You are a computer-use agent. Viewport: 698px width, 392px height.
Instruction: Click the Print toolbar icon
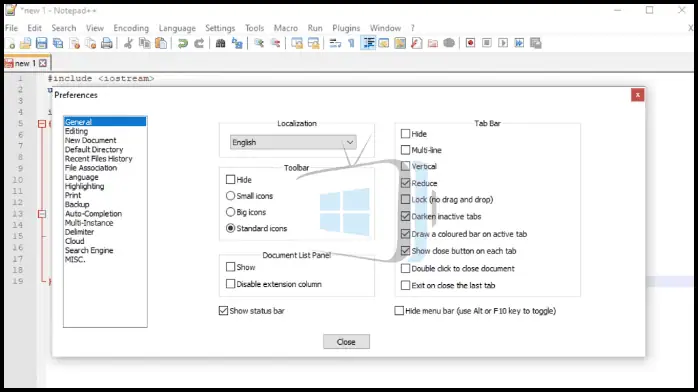pos(107,43)
